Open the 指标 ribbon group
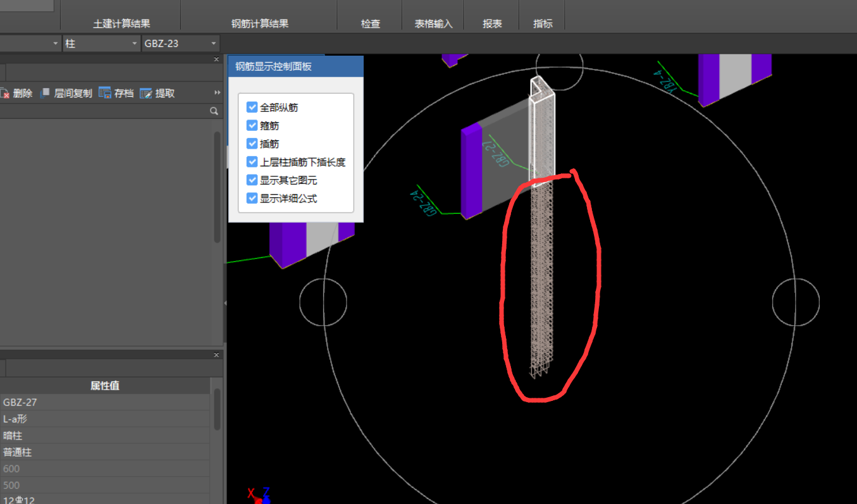Viewport: 857px width, 504px height. 543,23
